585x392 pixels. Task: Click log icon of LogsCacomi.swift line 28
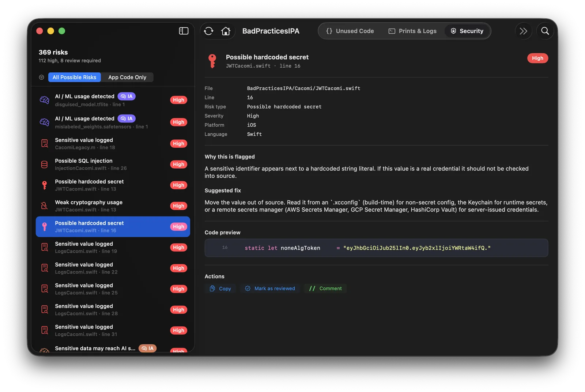[x=44, y=310]
